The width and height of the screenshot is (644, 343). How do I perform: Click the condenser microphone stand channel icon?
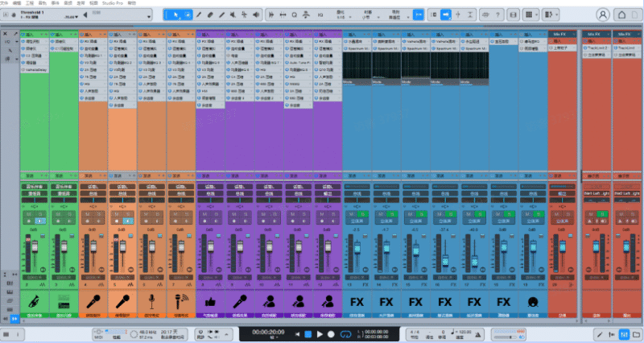tap(151, 302)
